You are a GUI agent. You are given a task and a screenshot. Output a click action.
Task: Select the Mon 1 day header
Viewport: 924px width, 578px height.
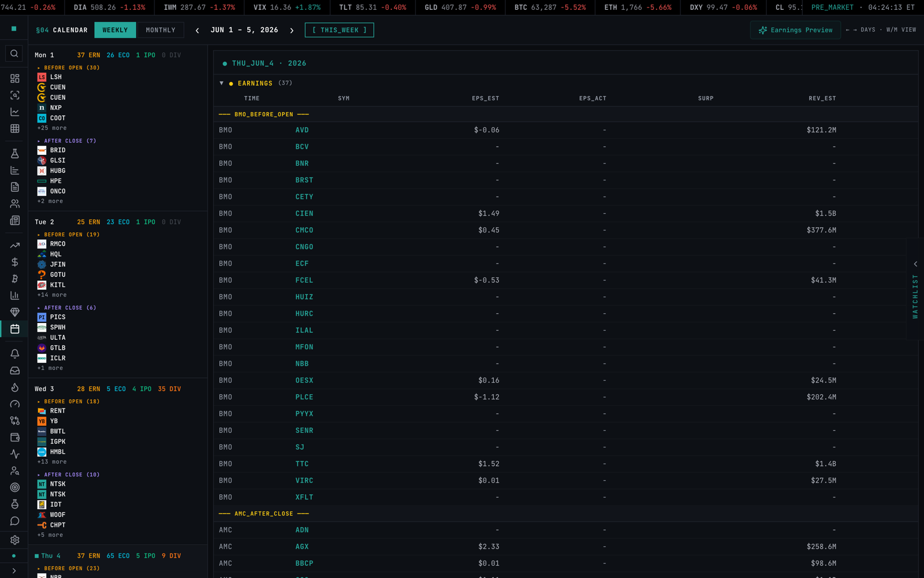click(x=118, y=55)
